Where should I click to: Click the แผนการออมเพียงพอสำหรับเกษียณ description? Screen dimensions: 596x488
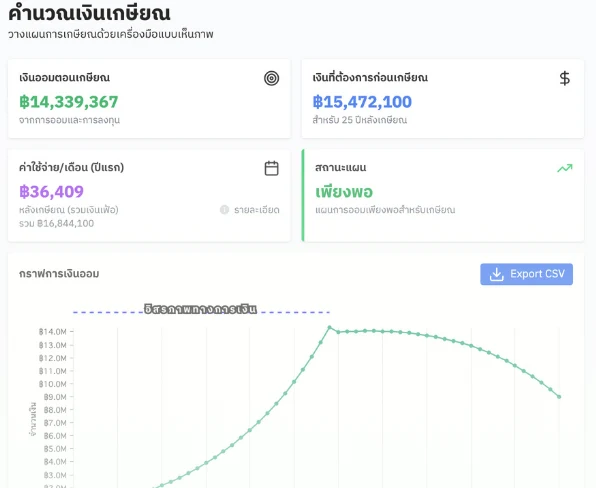click(x=385, y=210)
